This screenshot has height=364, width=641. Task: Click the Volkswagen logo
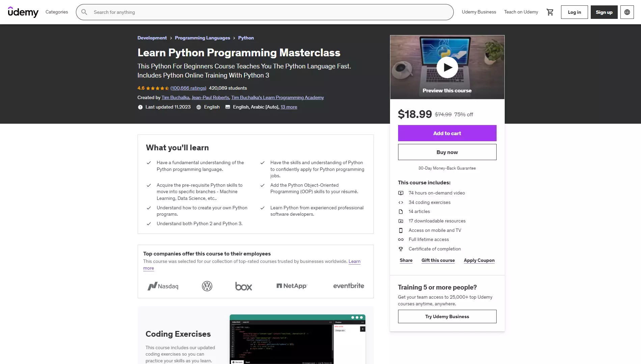coord(207,286)
